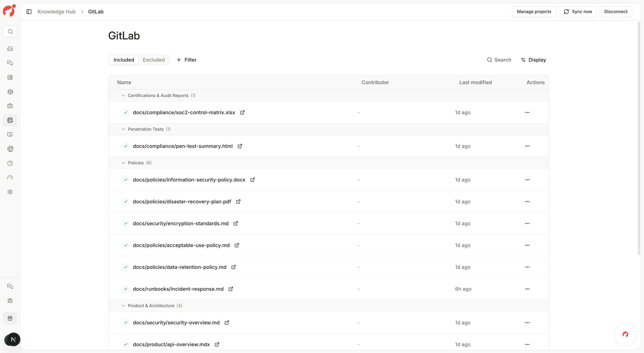Open actions menu for pen-test-summary.html

[x=527, y=146]
